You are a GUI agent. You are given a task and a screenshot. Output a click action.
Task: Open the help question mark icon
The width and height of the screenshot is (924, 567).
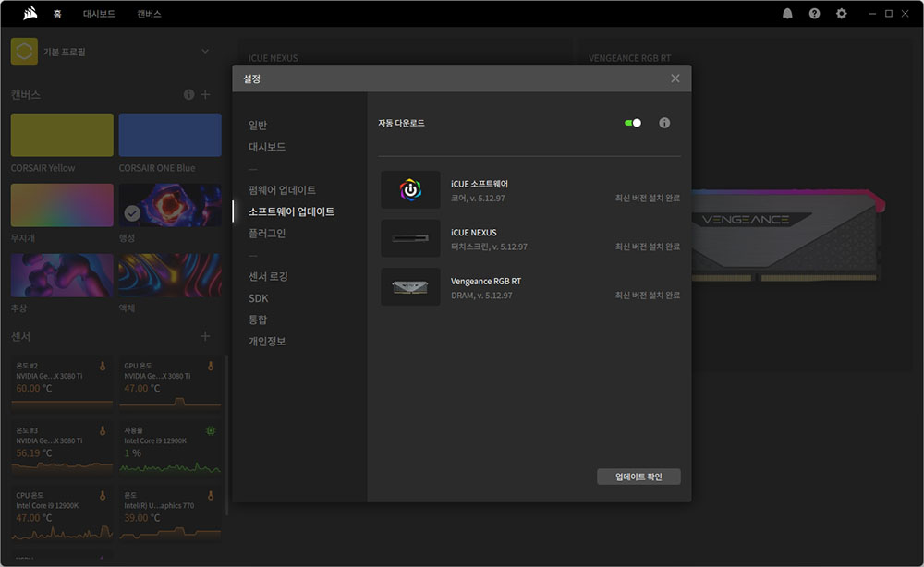click(814, 14)
